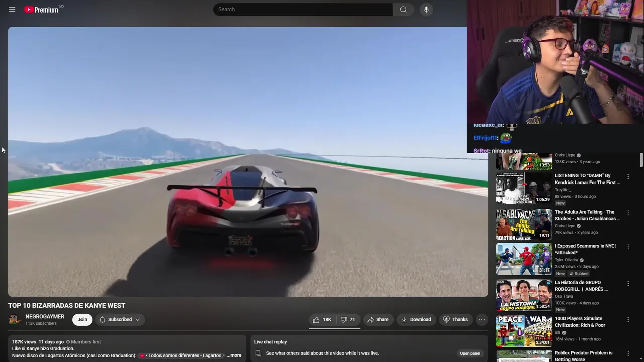Click the Live chat replay heading
Screen dimensions: 644x362
(270, 342)
